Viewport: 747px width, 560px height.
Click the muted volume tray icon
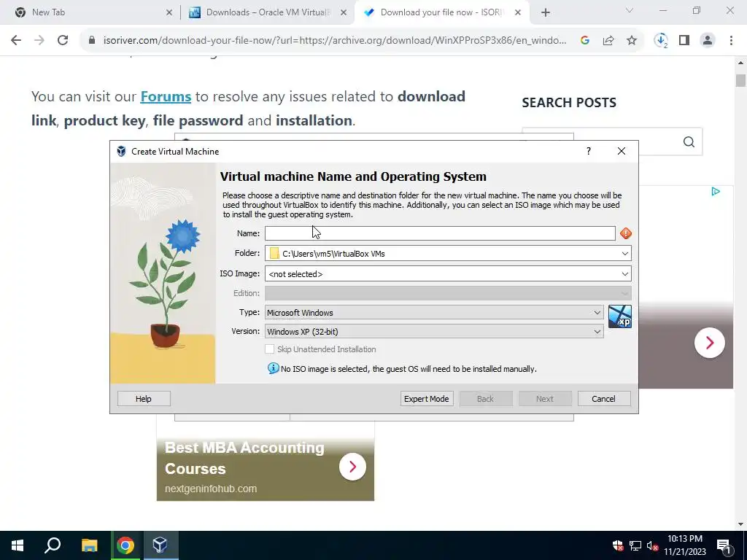click(x=652, y=545)
